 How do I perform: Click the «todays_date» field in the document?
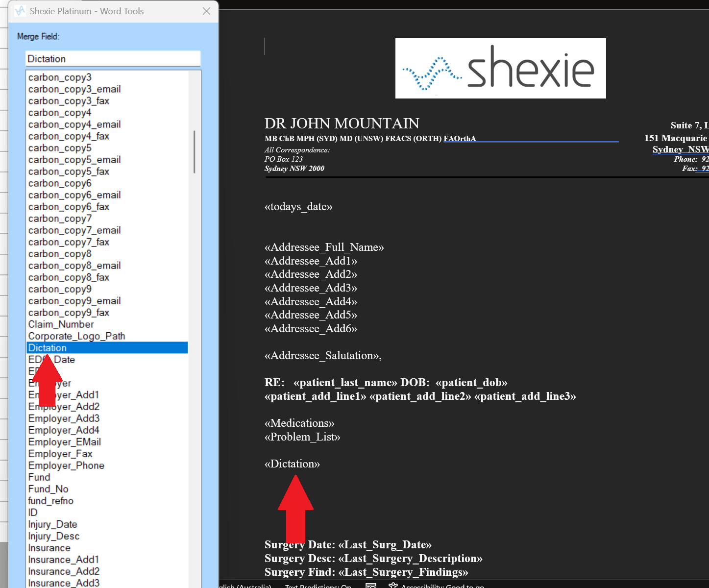298,207
